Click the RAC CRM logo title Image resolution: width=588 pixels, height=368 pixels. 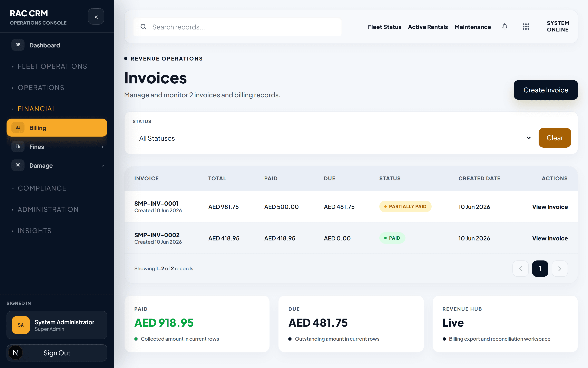[x=29, y=13]
